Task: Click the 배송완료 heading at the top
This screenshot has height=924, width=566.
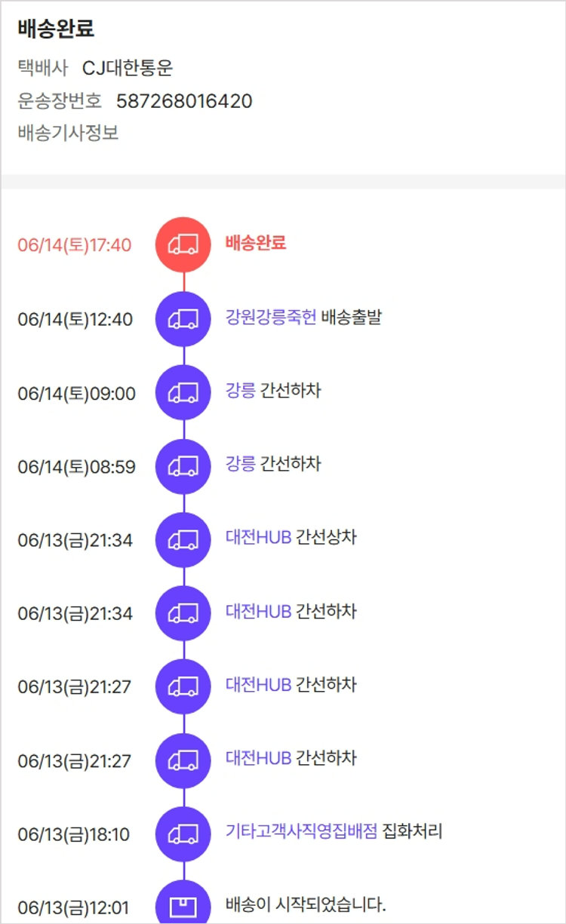Action: [56, 29]
